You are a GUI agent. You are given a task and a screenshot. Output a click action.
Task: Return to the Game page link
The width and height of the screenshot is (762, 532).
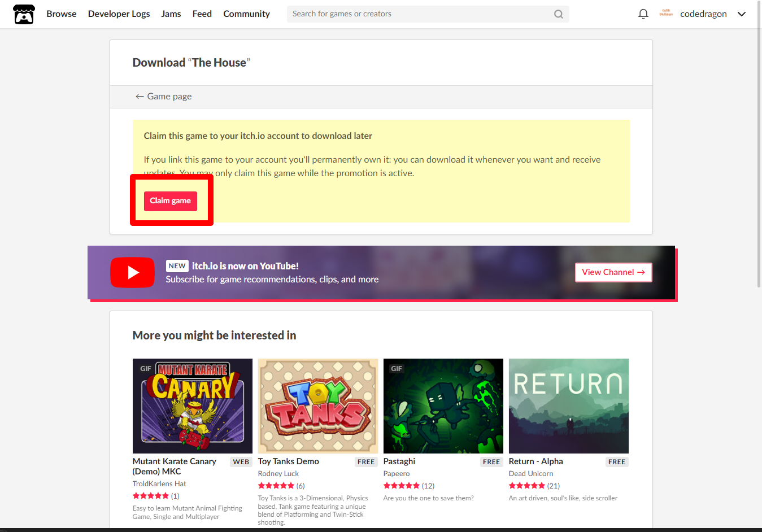(164, 97)
